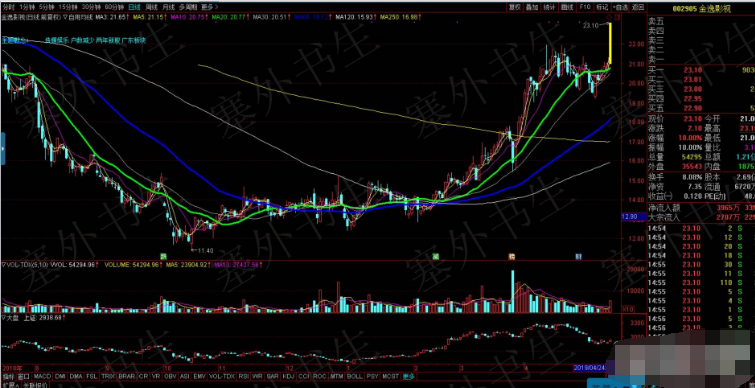Add stock via +自选 button
The height and width of the screenshot is (388, 755).
click(x=620, y=7)
